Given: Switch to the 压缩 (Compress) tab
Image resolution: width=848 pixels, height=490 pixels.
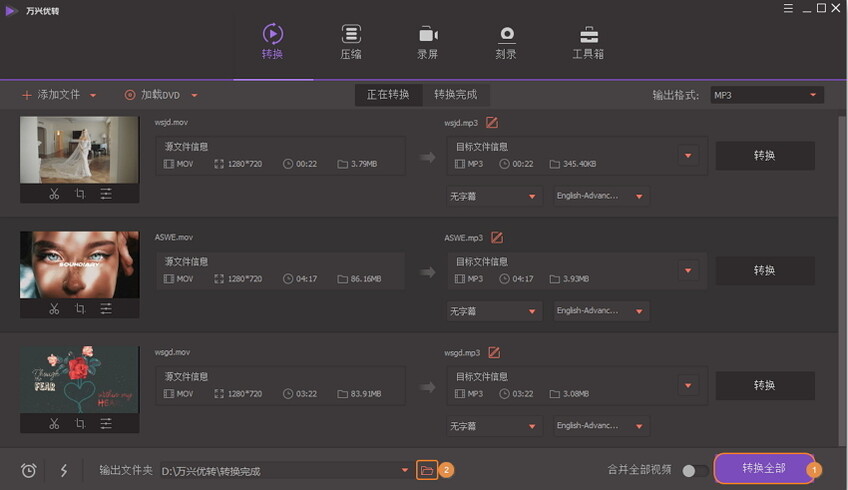Looking at the screenshot, I should click(351, 41).
